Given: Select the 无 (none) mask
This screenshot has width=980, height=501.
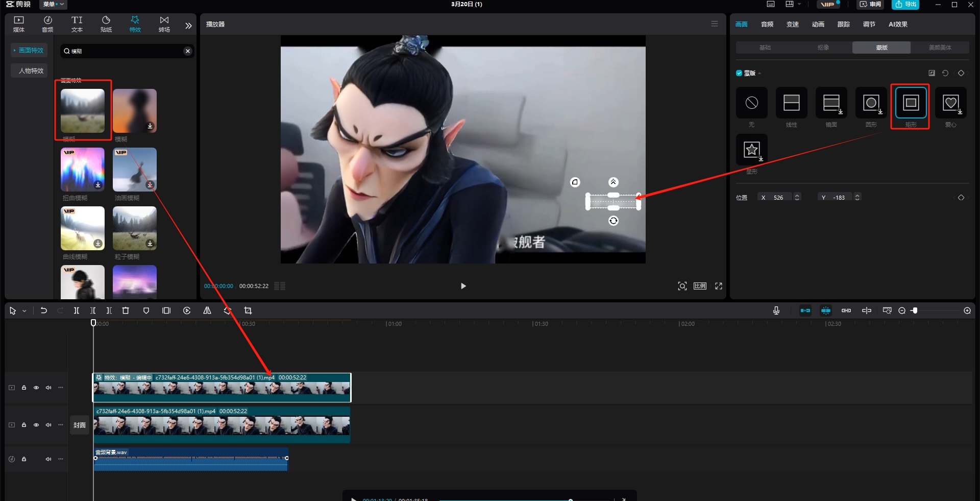Looking at the screenshot, I should pyautogui.click(x=752, y=103).
